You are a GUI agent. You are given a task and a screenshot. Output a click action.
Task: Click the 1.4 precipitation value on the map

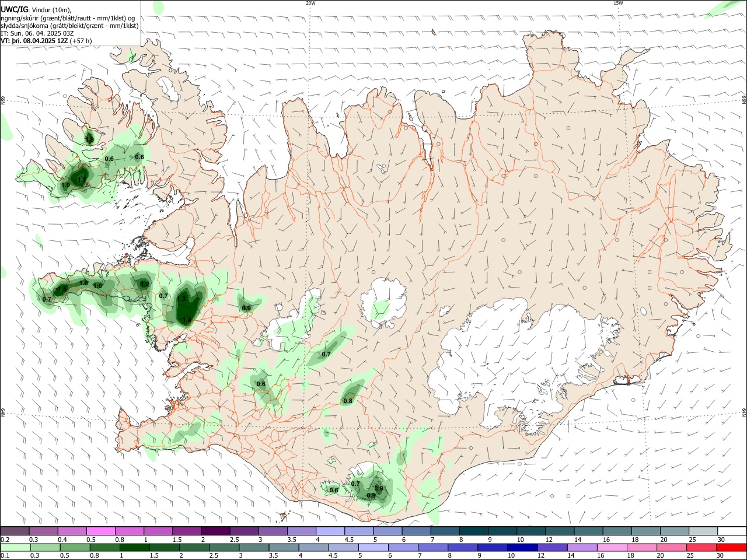187,319
